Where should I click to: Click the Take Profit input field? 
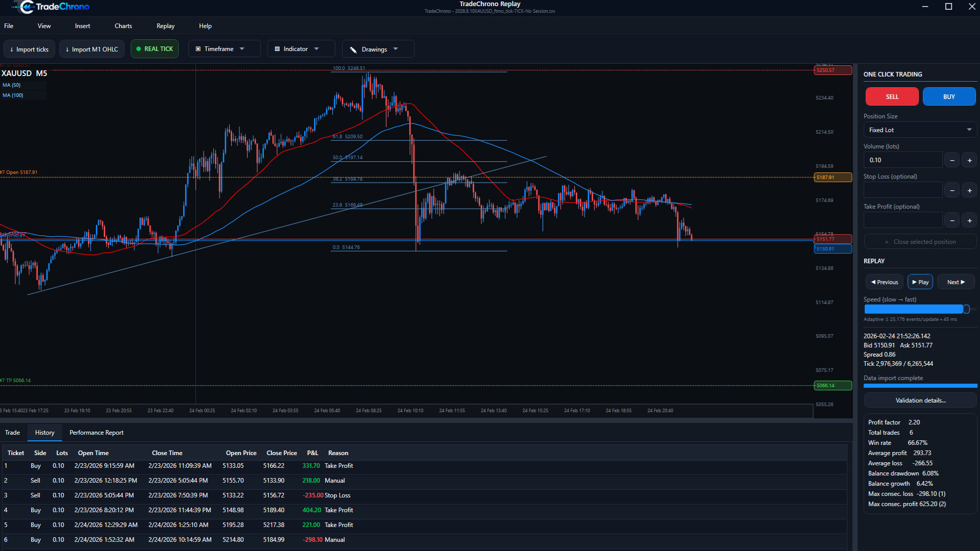tap(903, 220)
